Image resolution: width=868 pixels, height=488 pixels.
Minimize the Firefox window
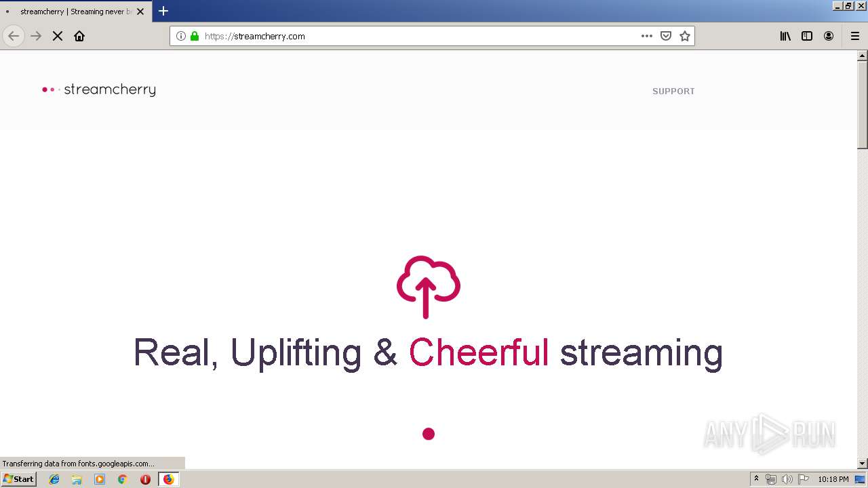pyautogui.click(x=838, y=5)
